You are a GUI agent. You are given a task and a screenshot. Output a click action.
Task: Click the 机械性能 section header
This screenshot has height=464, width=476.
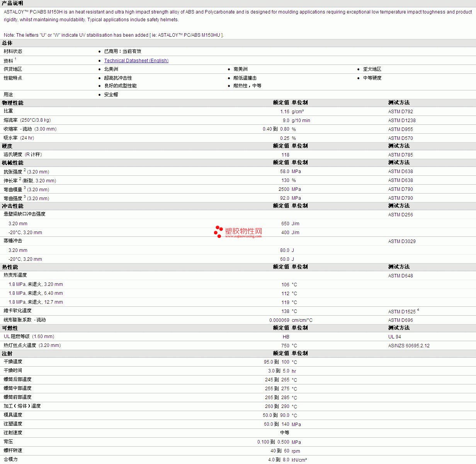point(13,163)
